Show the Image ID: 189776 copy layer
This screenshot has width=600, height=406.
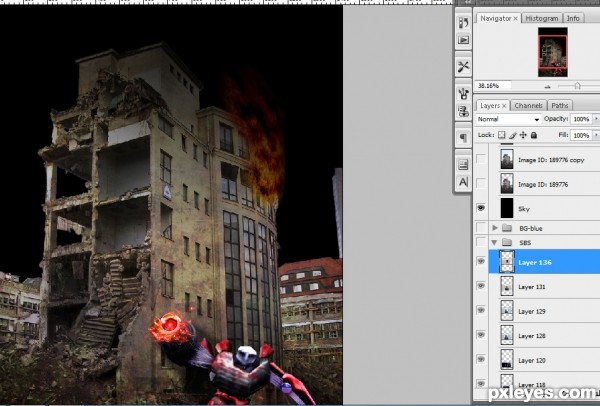[x=481, y=159]
